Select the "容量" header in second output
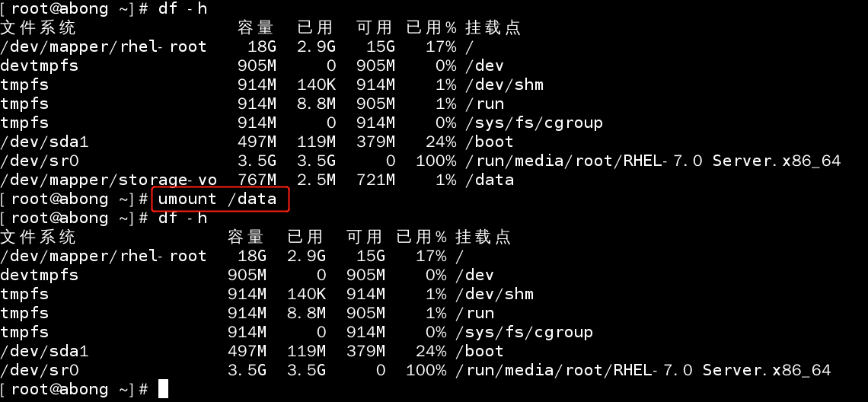Image resolution: width=868 pixels, height=402 pixels. coord(246,237)
